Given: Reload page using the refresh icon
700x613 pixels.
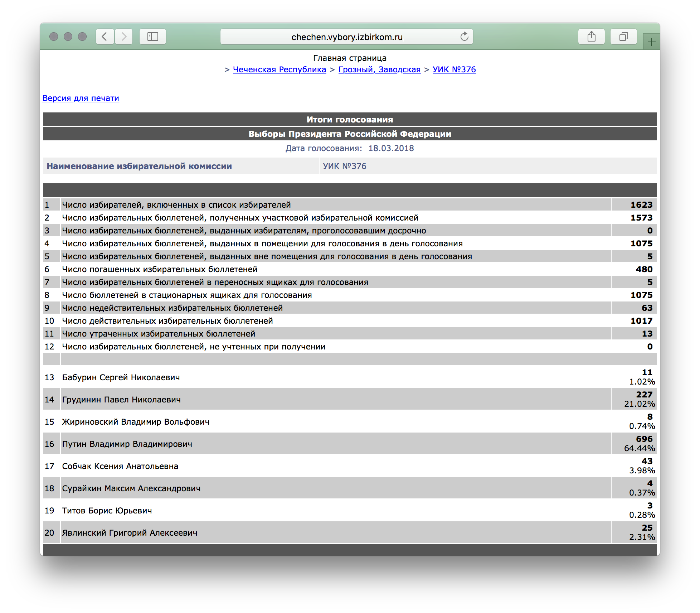Looking at the screenshot, I should [x=464, y=37].
